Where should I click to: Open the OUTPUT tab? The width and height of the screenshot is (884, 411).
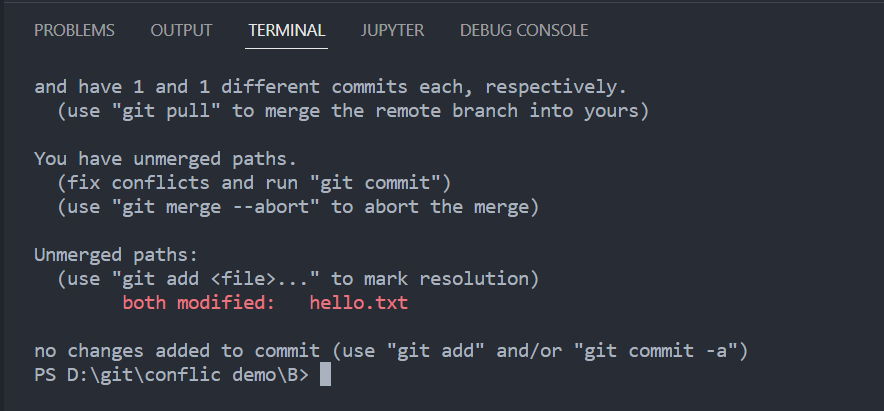[181, 30]
